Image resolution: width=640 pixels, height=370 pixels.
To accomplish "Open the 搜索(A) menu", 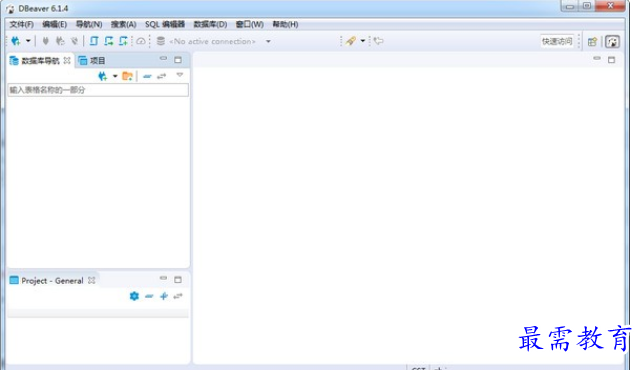I will click(124, 24).
